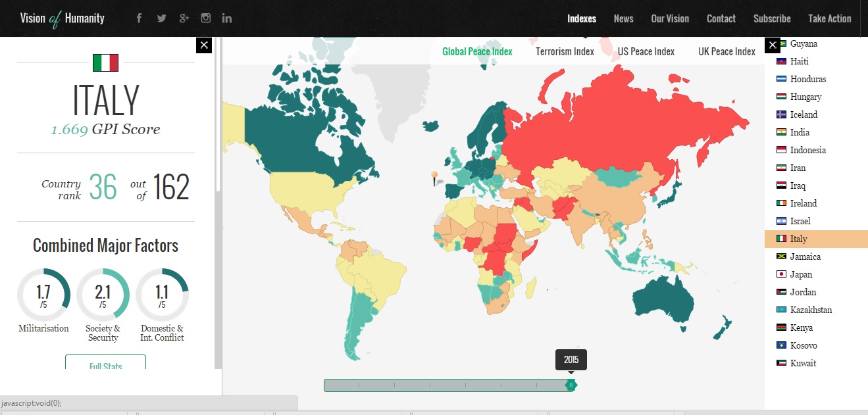The width and height of the screenshot is (868, 415).
Task: Open the Take Action menu item
Action: (x=830, y=18)
